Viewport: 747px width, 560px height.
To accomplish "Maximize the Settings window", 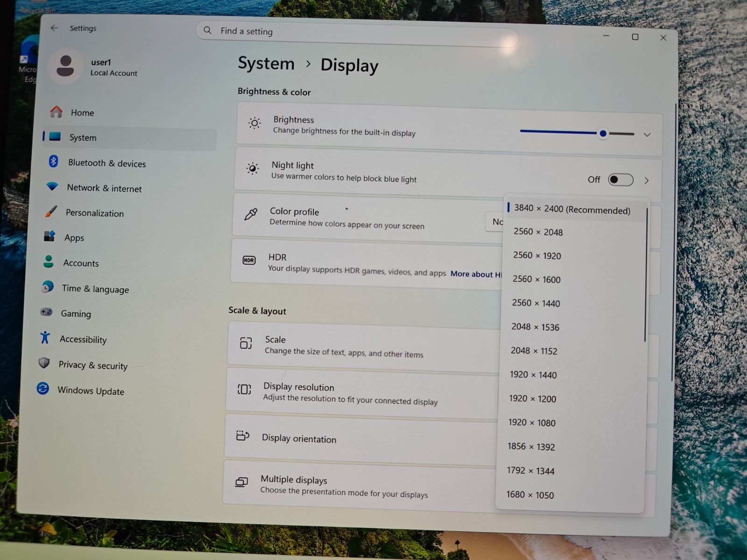I will coord(635,37).
